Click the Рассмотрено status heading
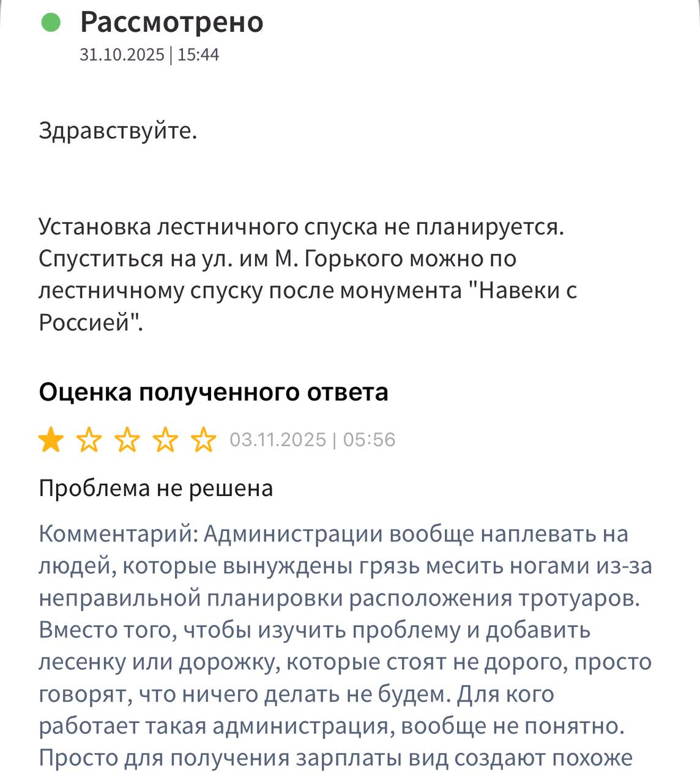Image resolution: width=700 pixels, height=783 pixels. tap(171, 23)
